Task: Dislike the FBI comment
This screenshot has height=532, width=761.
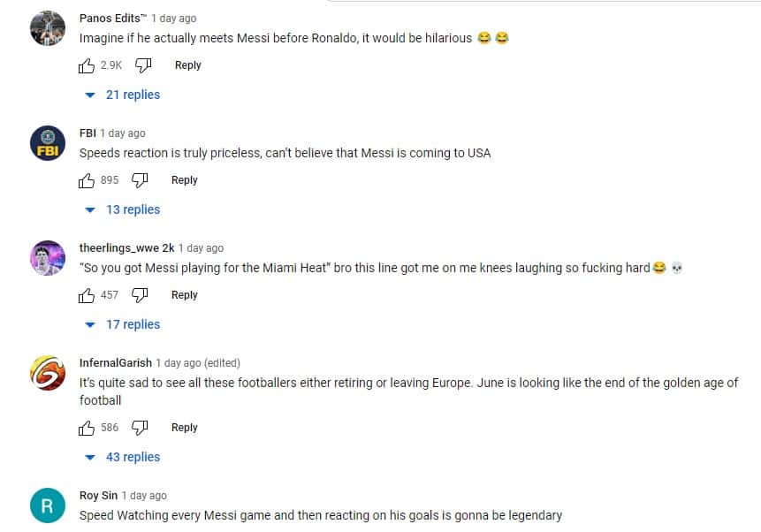Action: (140, 180)
